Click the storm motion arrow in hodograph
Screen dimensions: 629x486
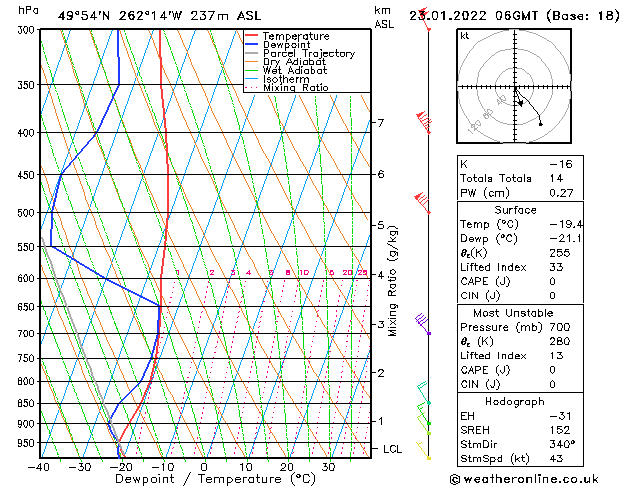pyautogui.click(x=518, y=97)
